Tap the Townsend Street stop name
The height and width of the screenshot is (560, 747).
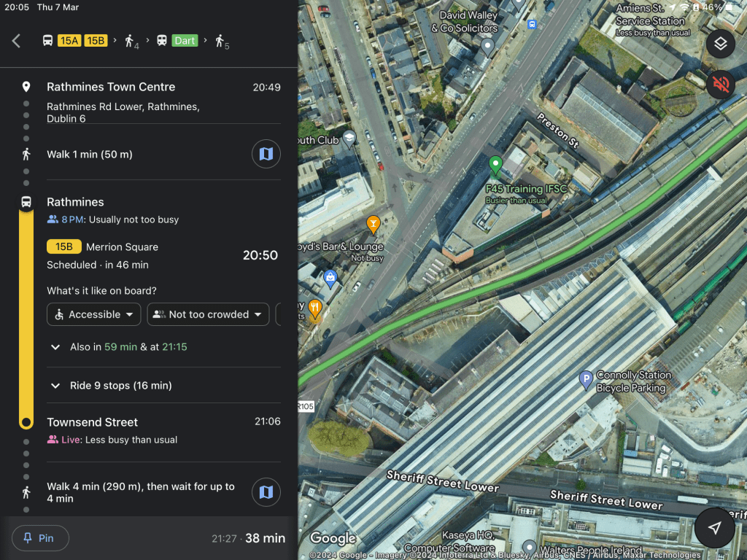click(x=92, y=422)
